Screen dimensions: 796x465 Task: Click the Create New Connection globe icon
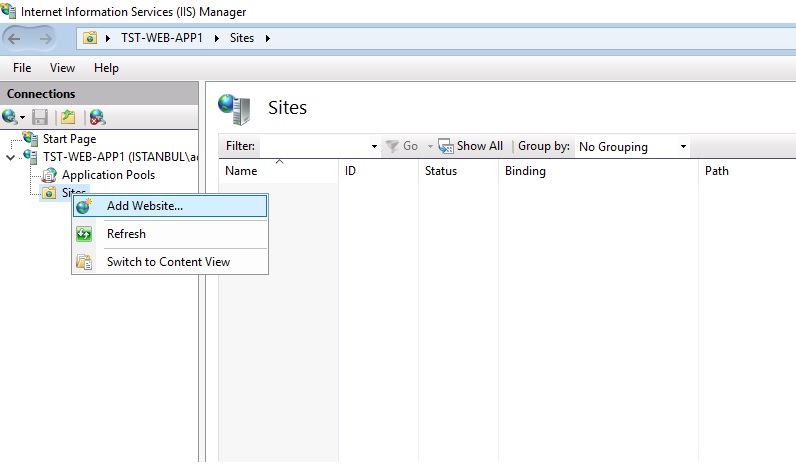coord(10,117)
